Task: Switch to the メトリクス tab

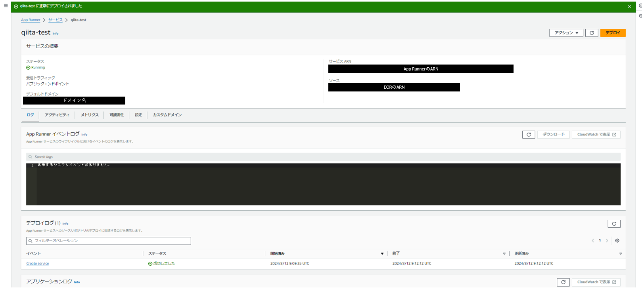Action: (90, 115)
